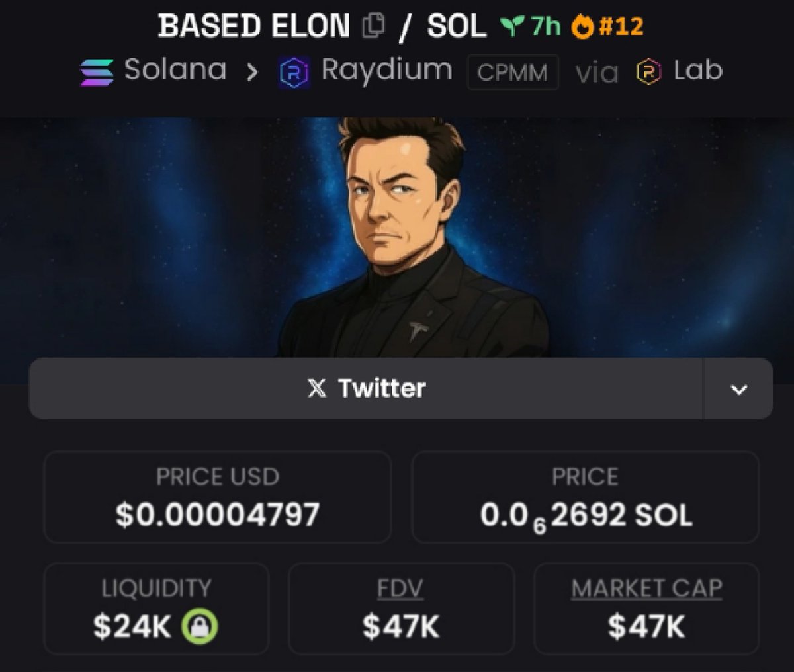The image size is (794, 672).
Task: Click the X logo in Twitter button
Action: [x=317, y=388]
